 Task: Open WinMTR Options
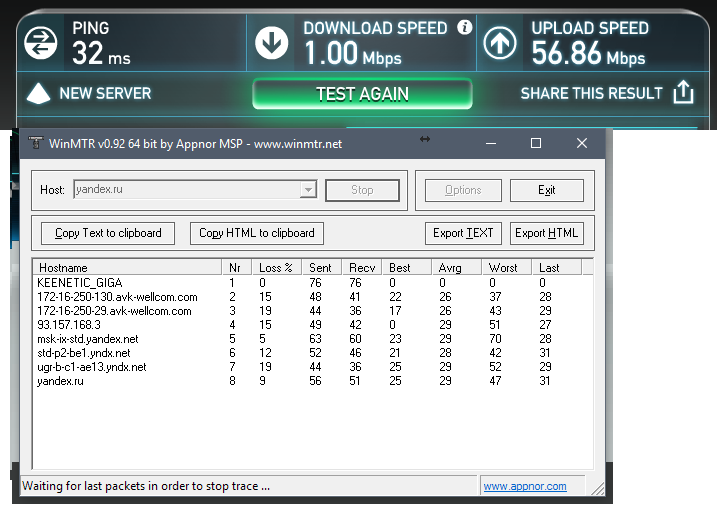pyautogui.click(x=463, y=190)
